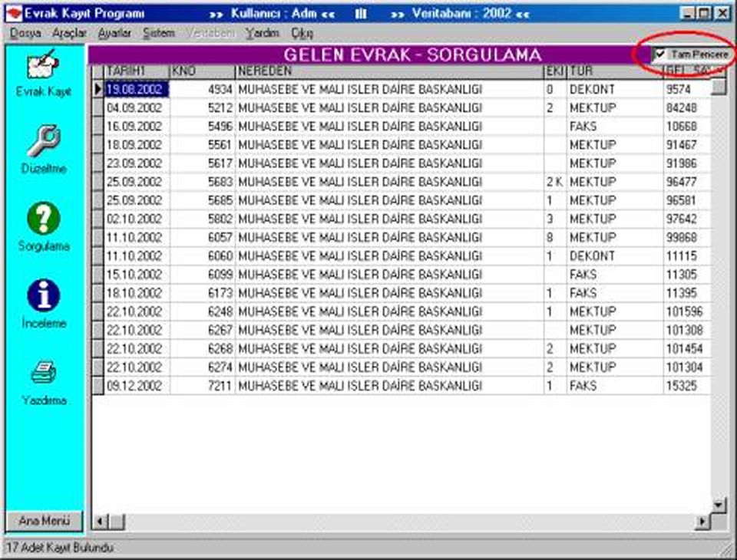The image size is (737, 560).
Task: Open the Yardım menu
Action: pos(262,33)
